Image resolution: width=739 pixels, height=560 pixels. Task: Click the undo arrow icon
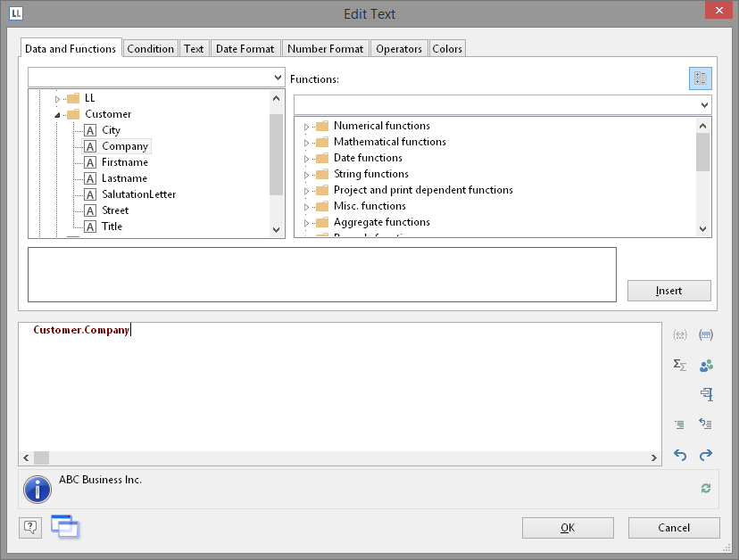[x=680, y=455]
